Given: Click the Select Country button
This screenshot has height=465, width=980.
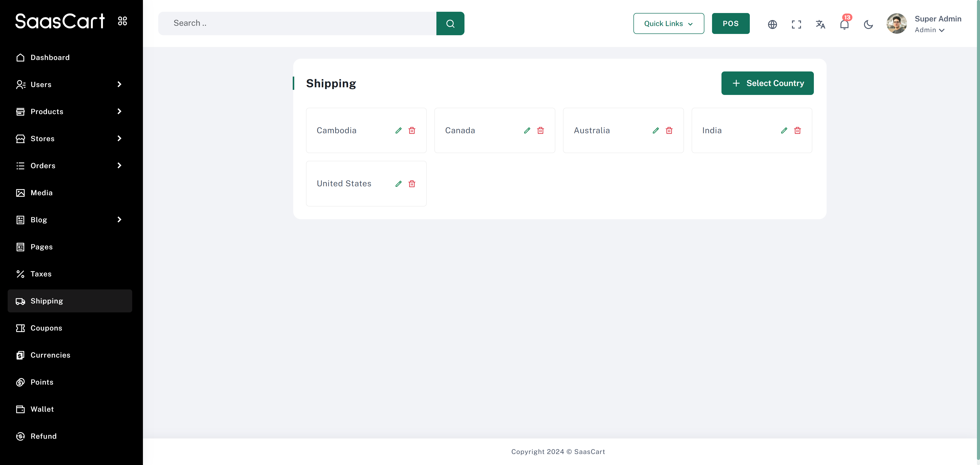Looking at the screenshot, I should click(x=767, y=83).
